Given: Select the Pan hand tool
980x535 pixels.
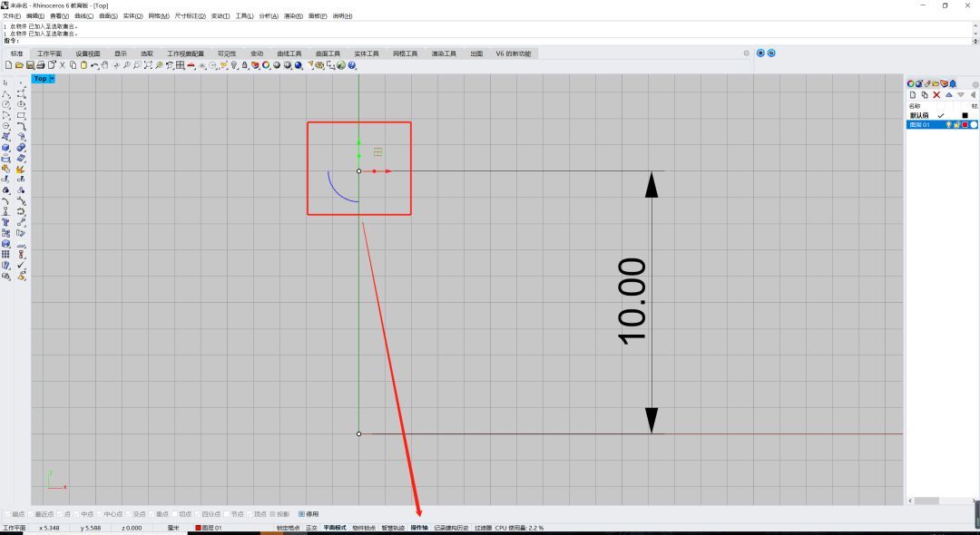Looking at the screenshot, I should pos(105,65).
